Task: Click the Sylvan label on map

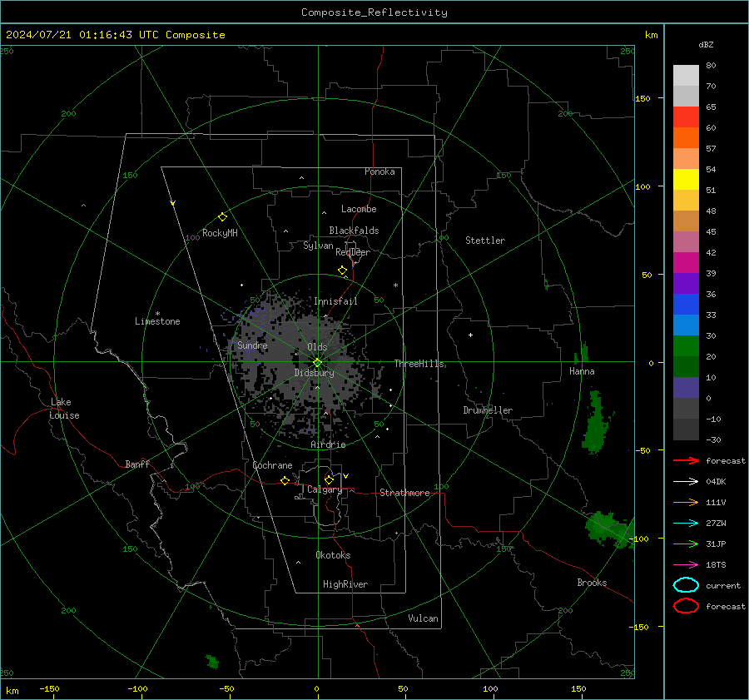Action: (318, 246)
